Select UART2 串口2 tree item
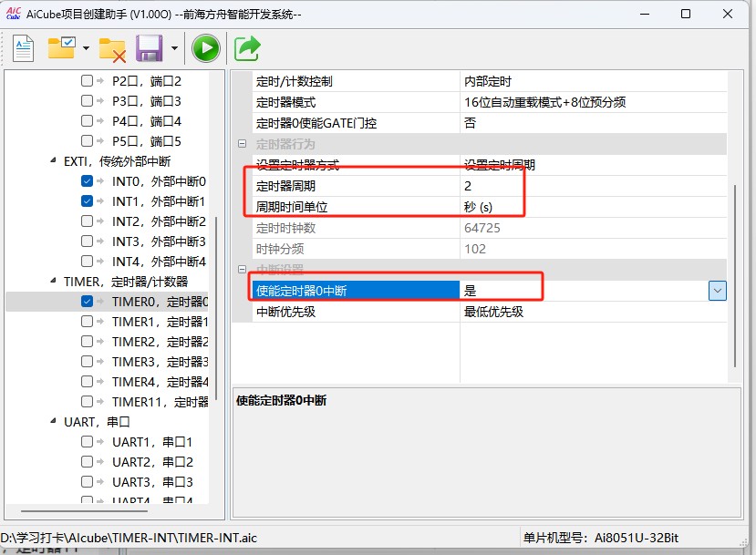This screenshot has height=555, width=756. tap(152, 462)
